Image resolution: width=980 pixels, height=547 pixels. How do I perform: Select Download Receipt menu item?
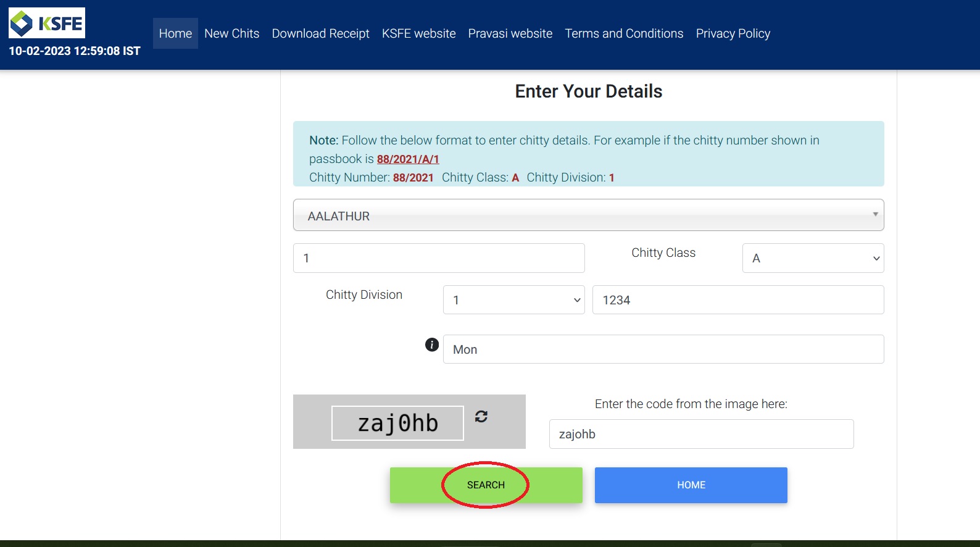point(320,33)
